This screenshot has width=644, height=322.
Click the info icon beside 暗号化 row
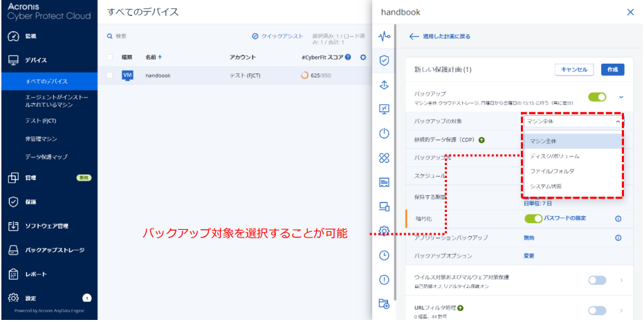coord(618,219)
